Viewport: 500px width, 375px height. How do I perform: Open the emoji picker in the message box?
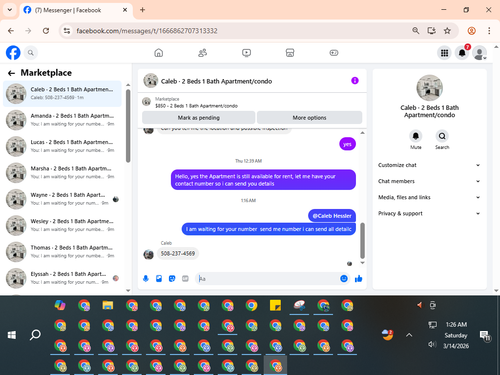(x=344, y=279)
